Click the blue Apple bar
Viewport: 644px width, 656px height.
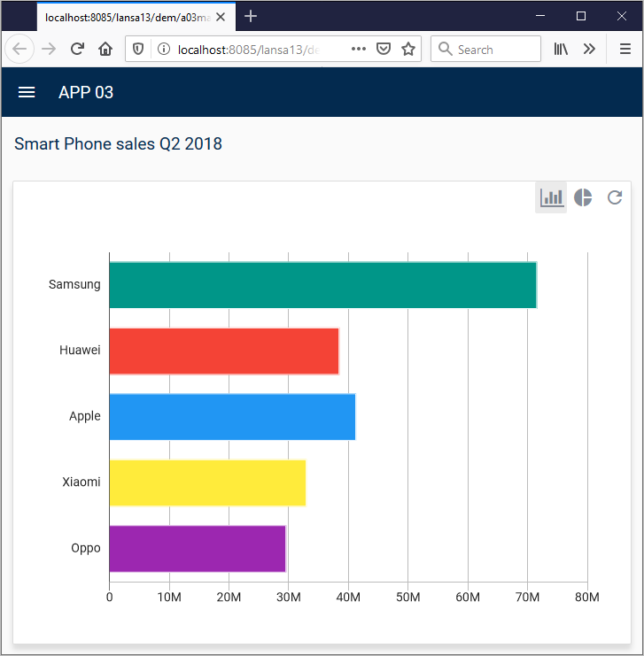[x=232, y=417]
